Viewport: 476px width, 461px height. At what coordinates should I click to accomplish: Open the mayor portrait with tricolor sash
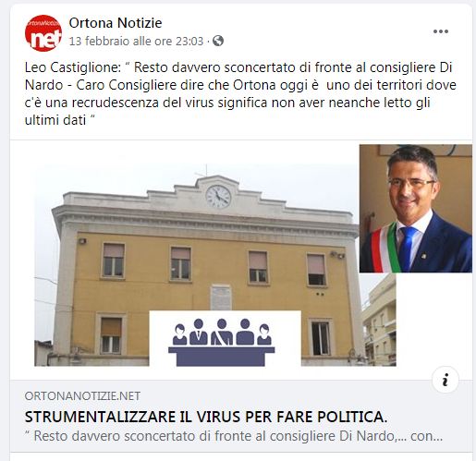point(416,209)
